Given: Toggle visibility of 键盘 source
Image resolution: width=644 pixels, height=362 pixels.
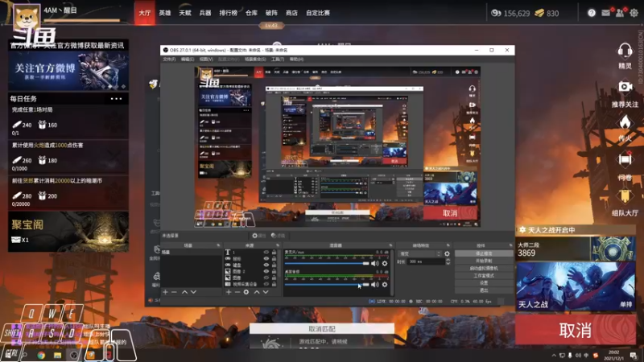Looking at the screenshot, I should [x=266, y=265].
